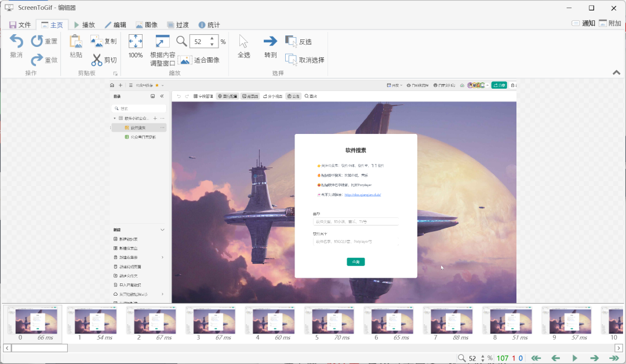626x364 pixels.
Task: Jump to last frame double-right arrow
Action: (614, 358)
